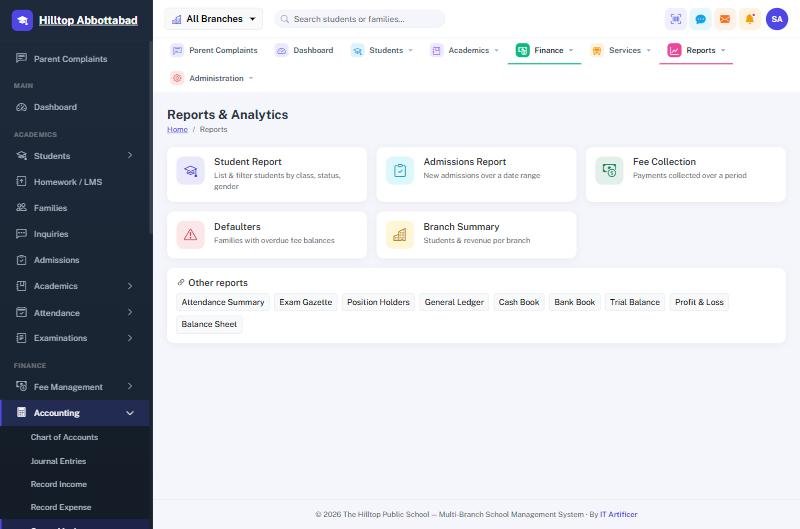Click the Reports chart icon in top navigation
This screenshot has width=800, height=529.
674,50
